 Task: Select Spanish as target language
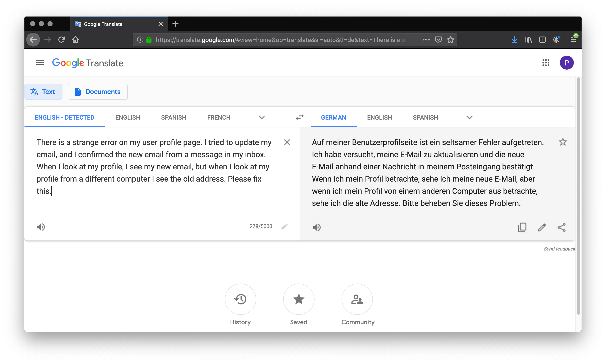coord(425,117)
